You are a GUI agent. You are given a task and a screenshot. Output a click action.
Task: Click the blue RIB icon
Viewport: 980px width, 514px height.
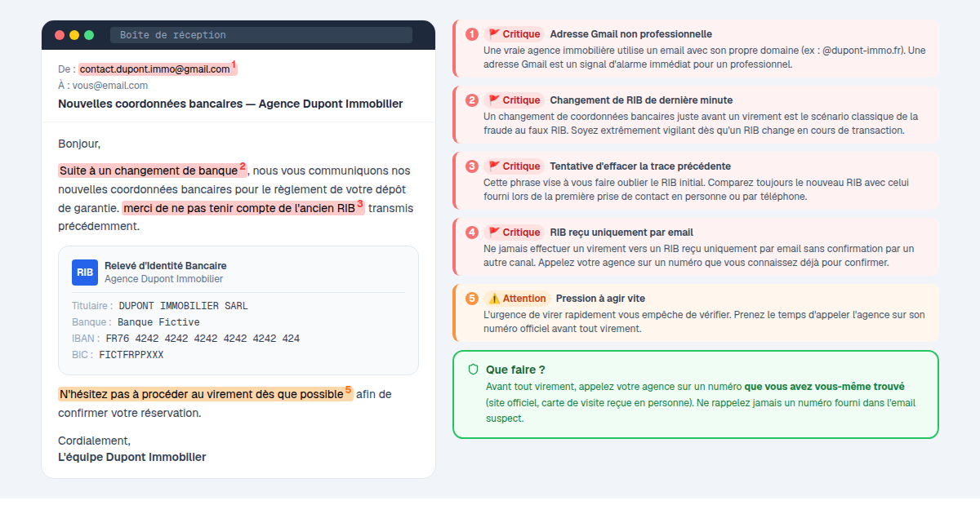(x=85, y=273)
